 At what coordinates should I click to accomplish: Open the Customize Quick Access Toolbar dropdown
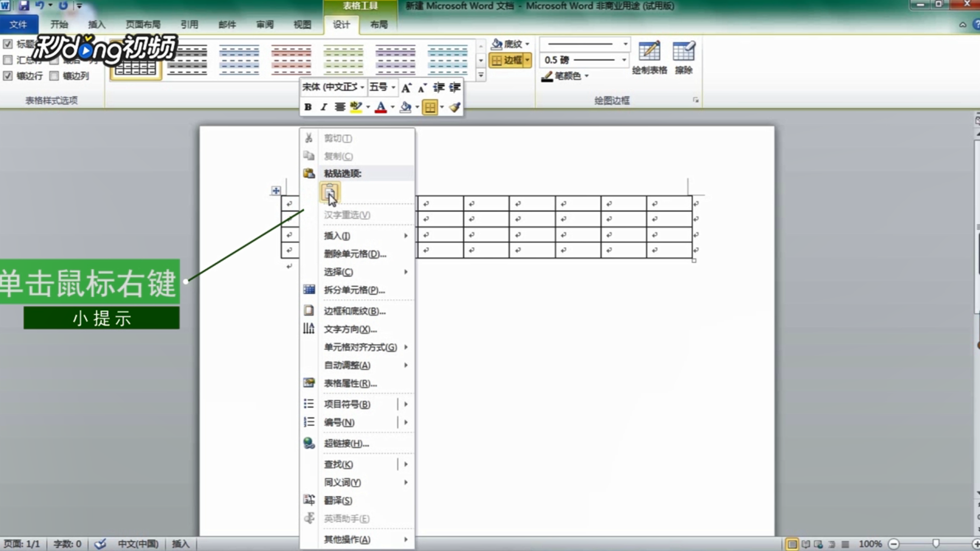coord(79,6)
